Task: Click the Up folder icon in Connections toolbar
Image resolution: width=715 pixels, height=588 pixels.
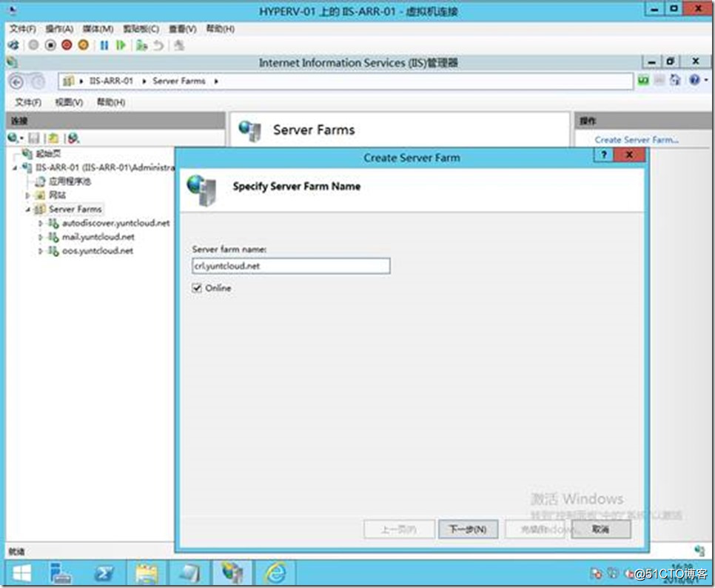Action: [53, 138]
